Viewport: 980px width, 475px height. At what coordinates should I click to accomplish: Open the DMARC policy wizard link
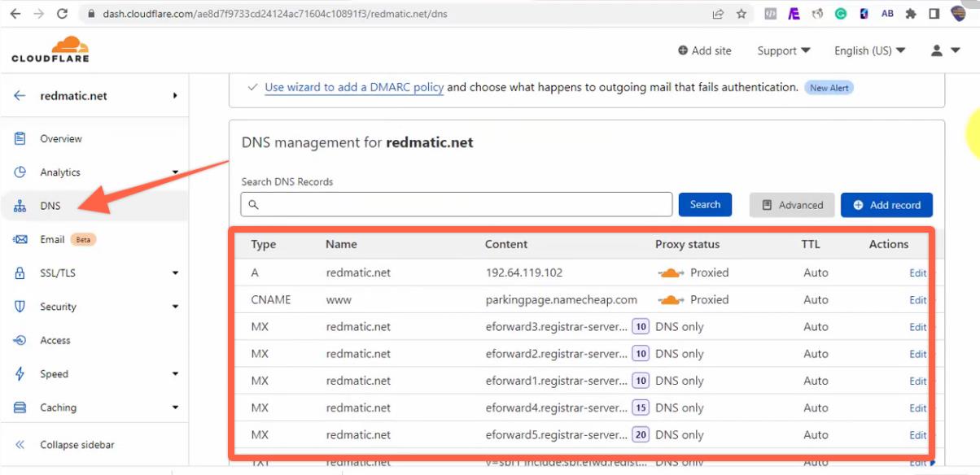pyautogui.click(x=354, y=87)
